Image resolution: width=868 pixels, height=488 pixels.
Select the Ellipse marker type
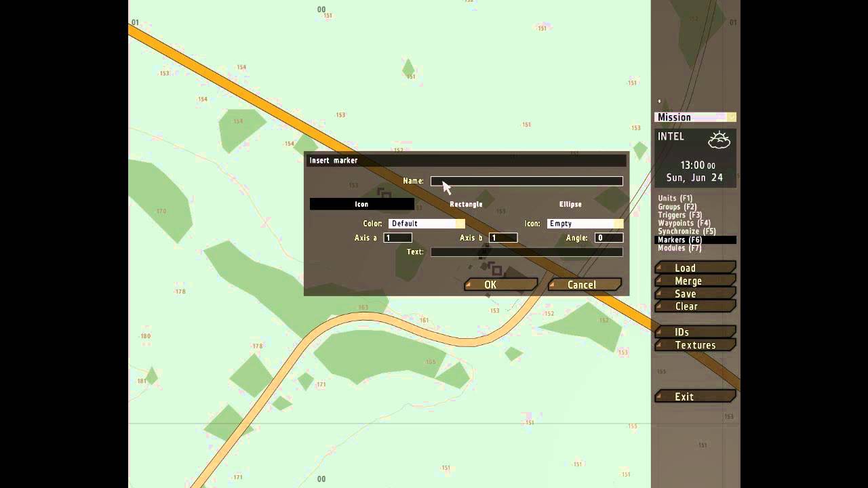pos(570,204)
